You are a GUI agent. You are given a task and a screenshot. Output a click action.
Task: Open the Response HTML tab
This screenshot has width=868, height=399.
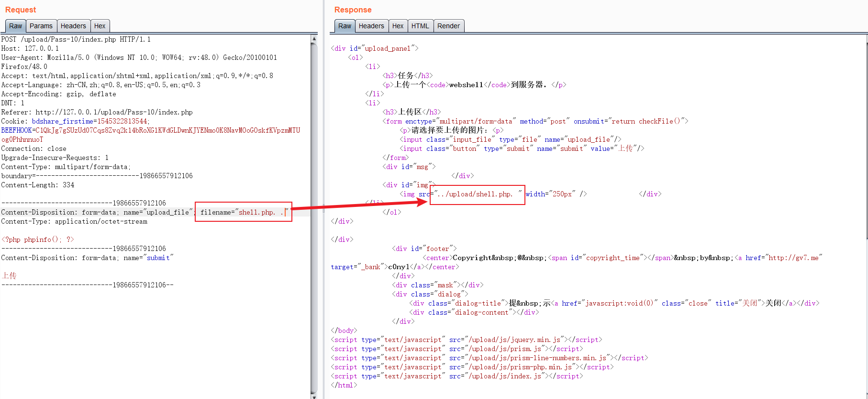pos(420,26)
